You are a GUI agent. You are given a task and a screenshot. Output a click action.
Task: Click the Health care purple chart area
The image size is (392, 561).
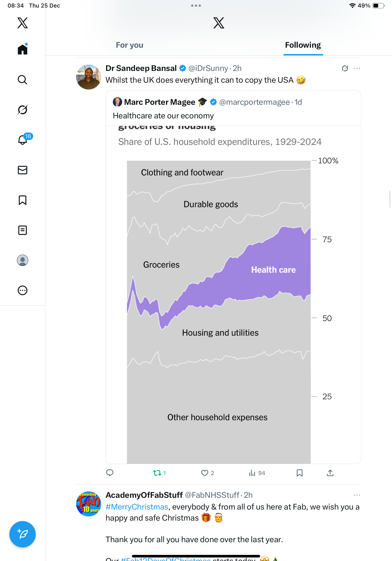coord(273,270)
